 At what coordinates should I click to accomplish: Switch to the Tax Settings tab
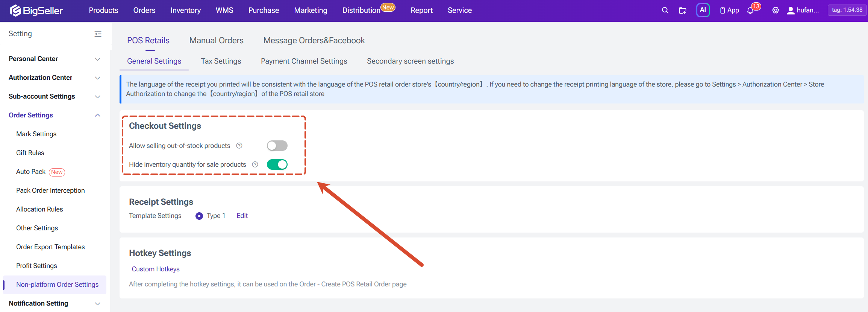(221, 61)
